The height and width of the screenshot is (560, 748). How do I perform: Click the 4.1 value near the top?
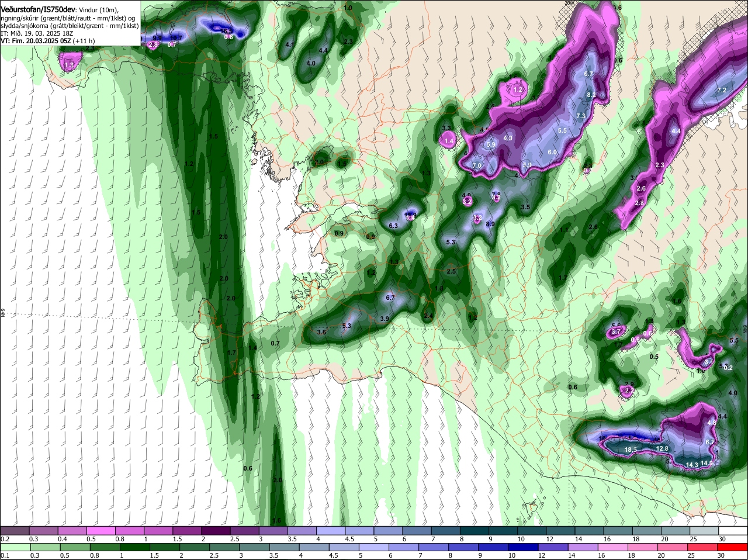pos(290,44)
